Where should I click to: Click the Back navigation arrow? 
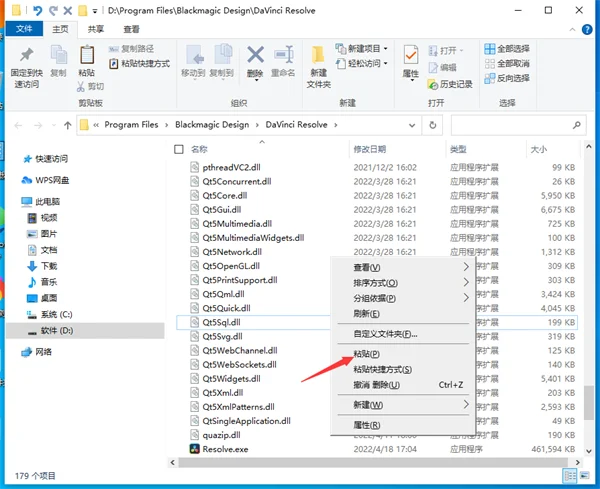coord(18,125)
